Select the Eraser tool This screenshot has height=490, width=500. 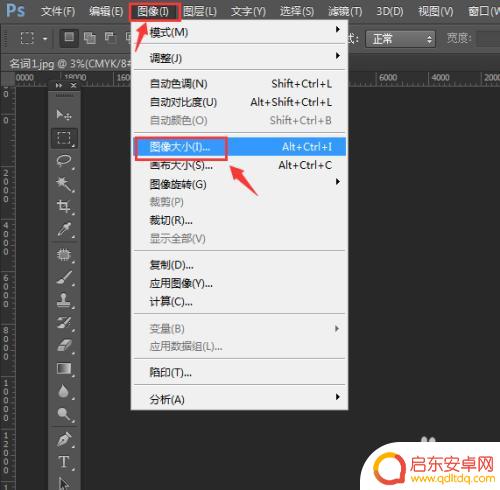pyautogui.click(x=64, y=345)
